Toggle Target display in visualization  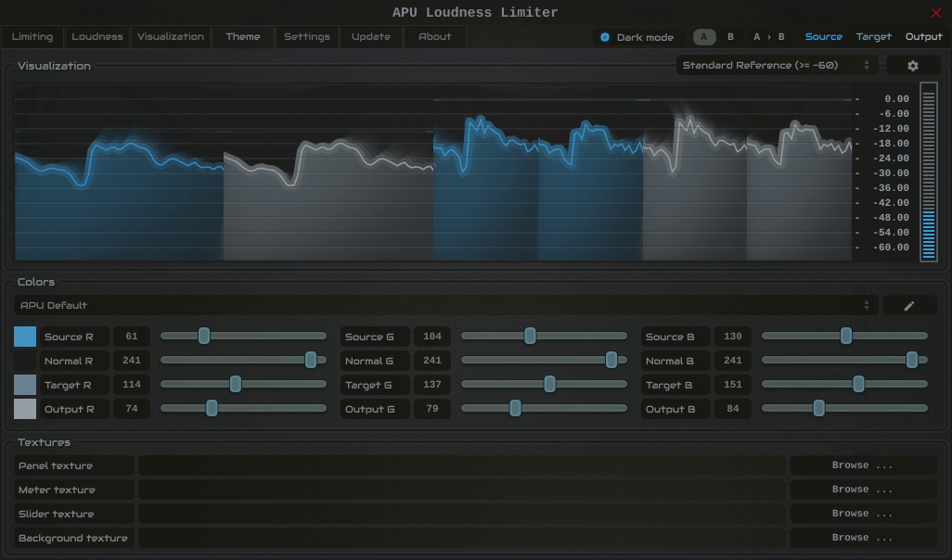point(874,37)
